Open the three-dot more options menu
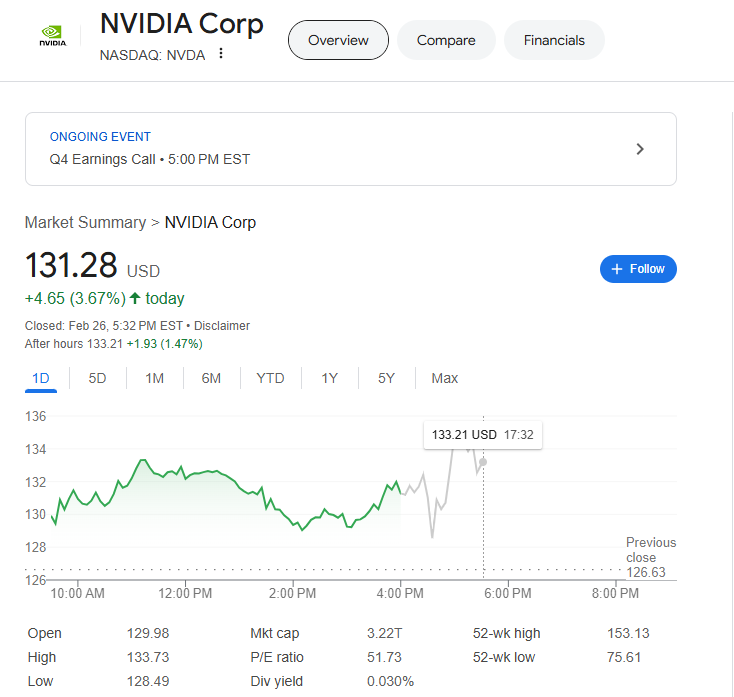The image size is (734, 697). pyautogui.click(x=221, y=54)
